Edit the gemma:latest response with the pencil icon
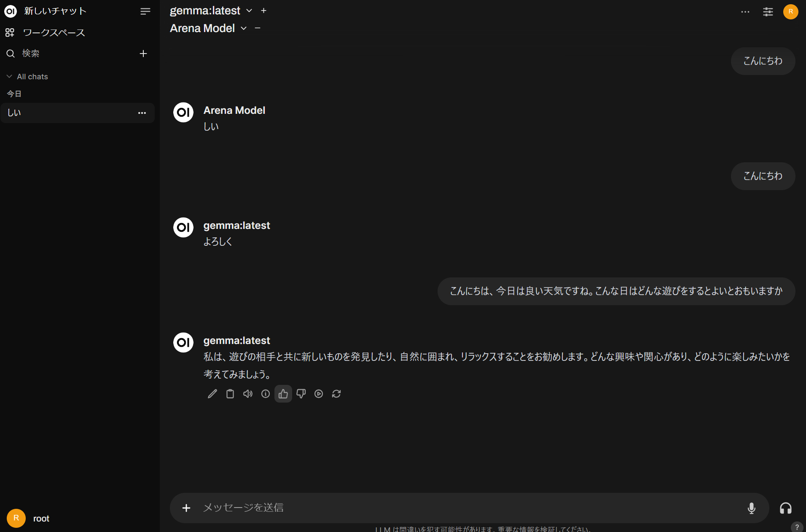Image resolution: width=806 pixels, height=532 pixels. (x=212, y=394)
